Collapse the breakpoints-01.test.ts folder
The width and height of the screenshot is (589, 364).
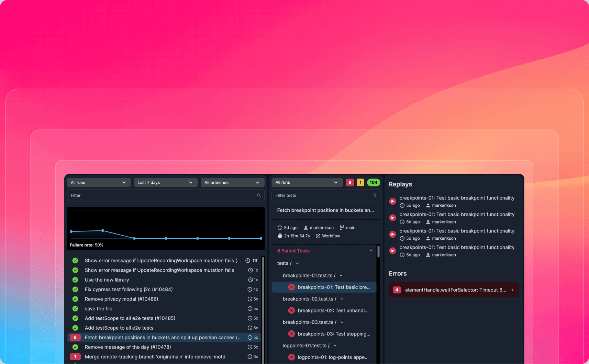(341, 275)
